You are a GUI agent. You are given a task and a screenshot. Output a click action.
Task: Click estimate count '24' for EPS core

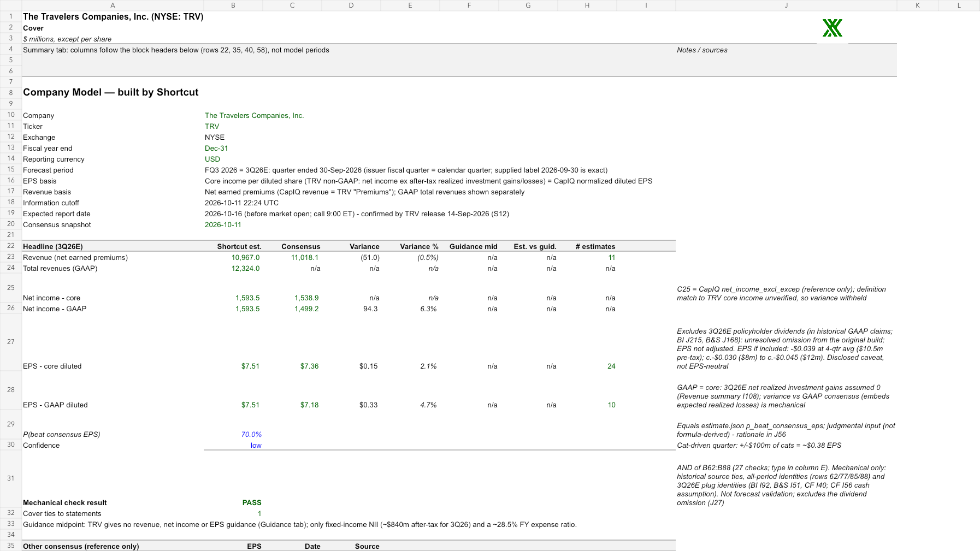click(x=611, y=366)
